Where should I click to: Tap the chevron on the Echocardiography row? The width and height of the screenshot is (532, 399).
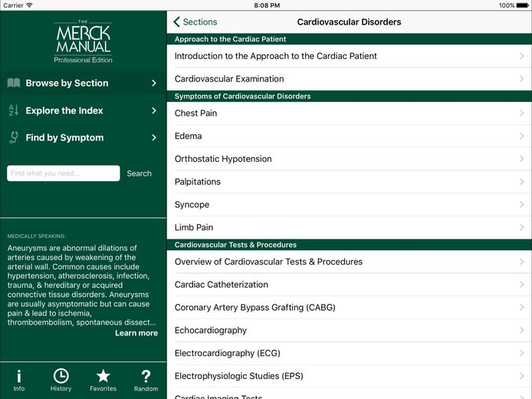(x=522, y=330)
